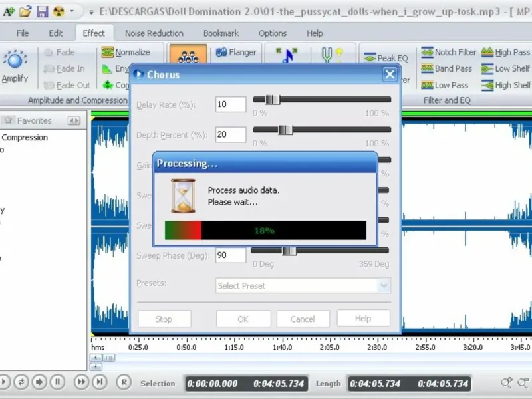Click the horizontal zoom scrollbar handle
Viewport: 532px width, 399px height.
108,358
